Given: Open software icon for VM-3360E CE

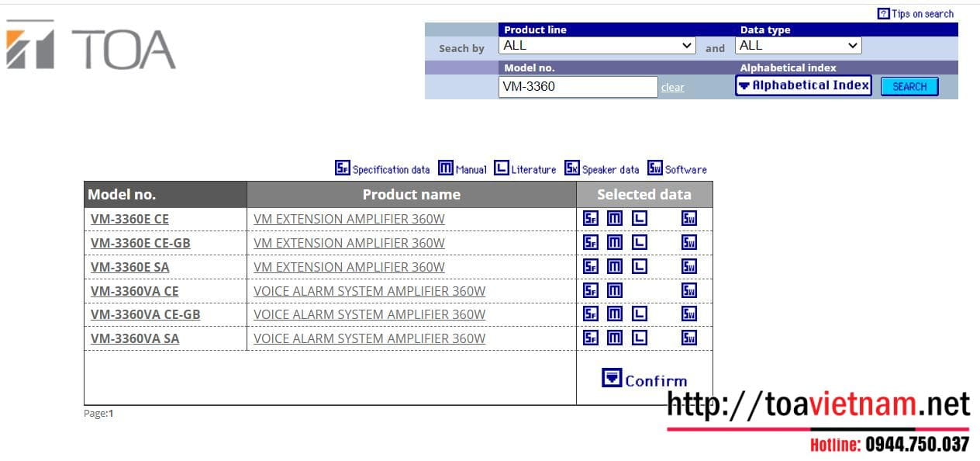Looking at the screenshot, I should [689, 219].
